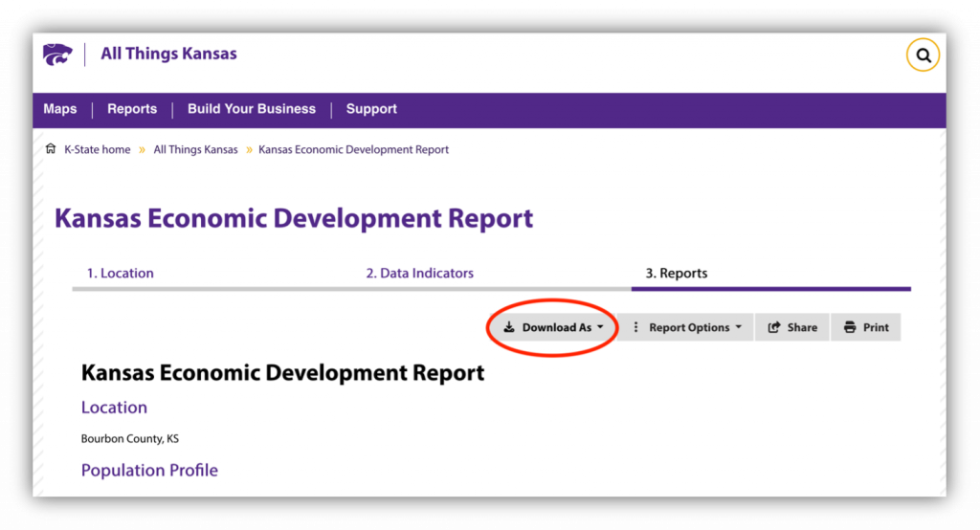Click the Print button
This screenshot has height=530, width=980.
point(866,327)
